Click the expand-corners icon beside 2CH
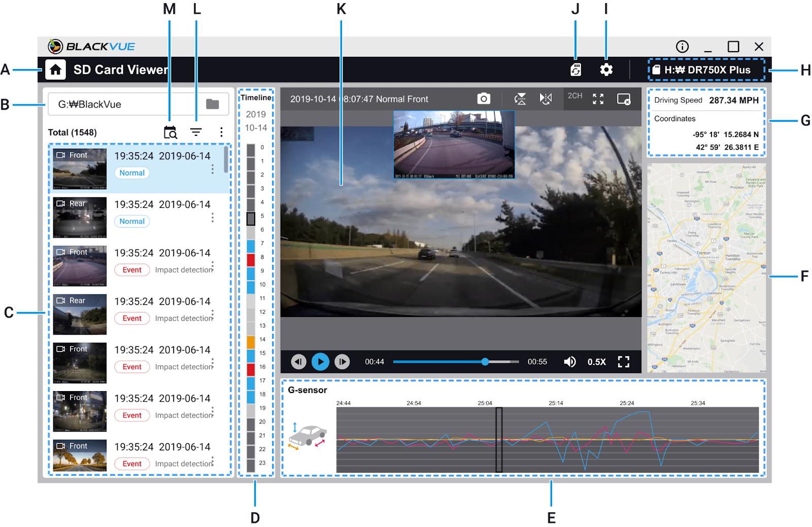The image size is (812, 527). click(x=598, y=99)
